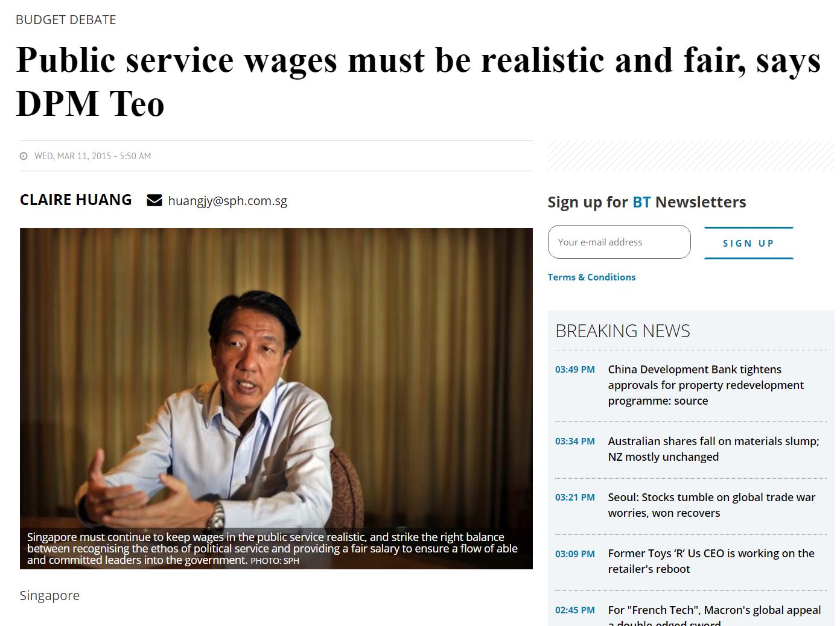Open the French Tech Macron article
Screen dimensions: 840x626
pyautogui.click(x=714, y=615)
